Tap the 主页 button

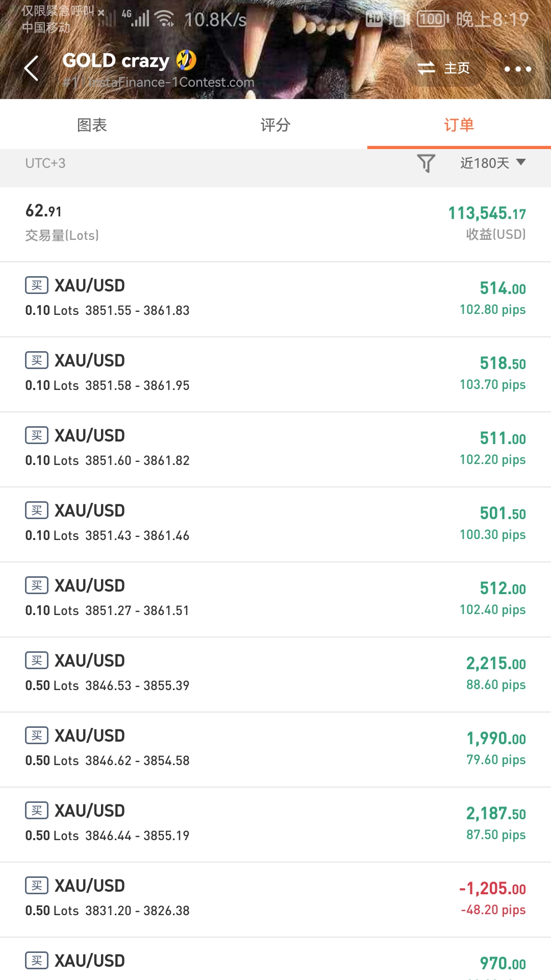[x=457, y=68]
